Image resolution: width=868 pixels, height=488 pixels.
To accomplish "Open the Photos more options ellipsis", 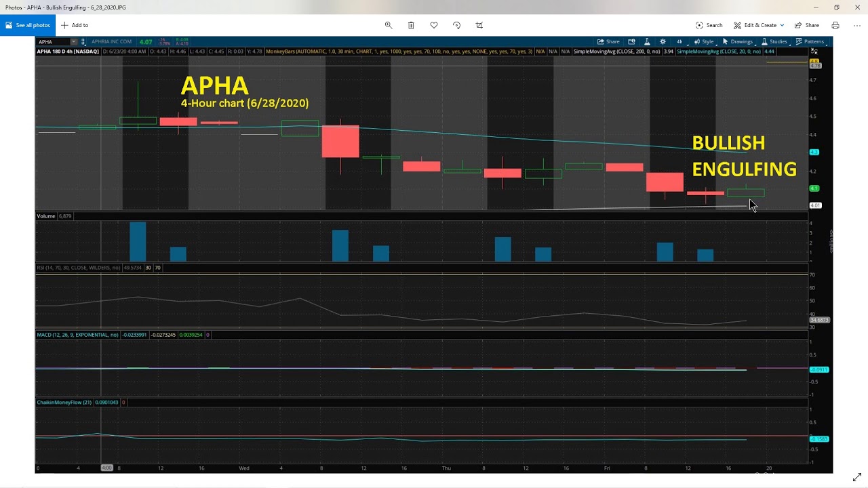I will coord(856,25).
